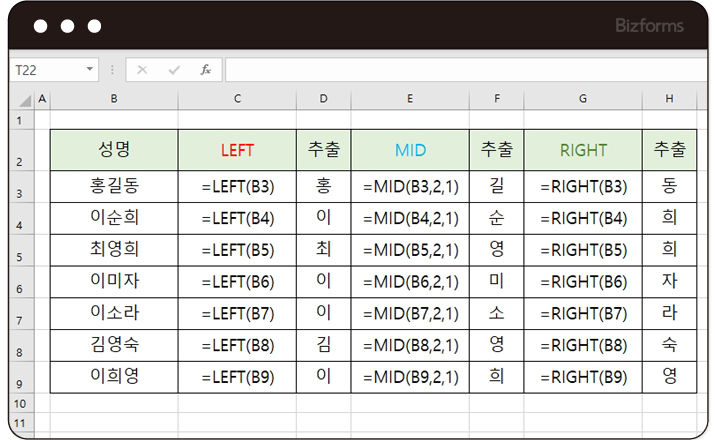Click the Enter checkmark icon in formula bar
The height and width of the screenshot is (440, 715).
[174, 70]
